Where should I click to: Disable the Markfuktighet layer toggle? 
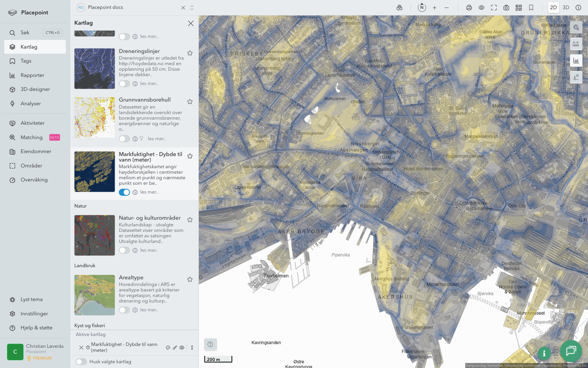click(124, 192)
